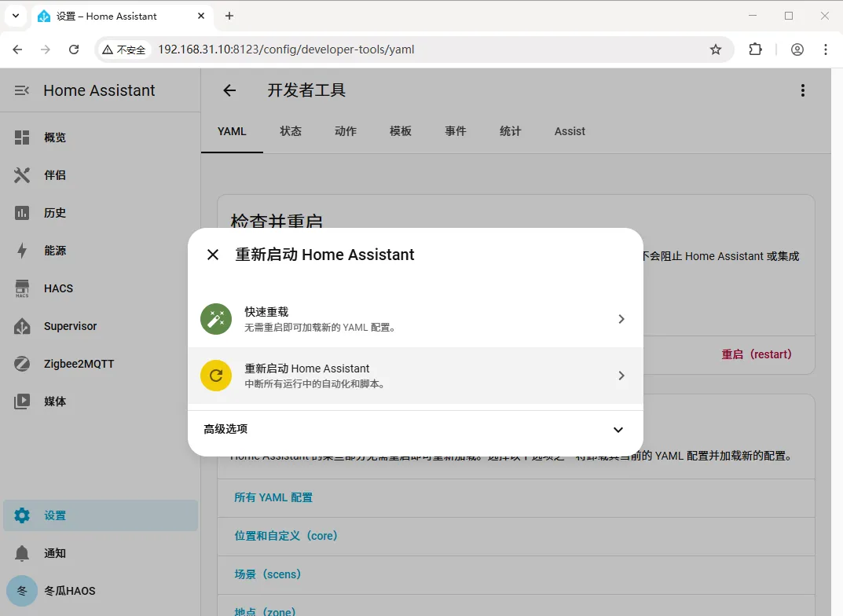The width and height of the screenshot is (843, 616).
Task: Close the 设置 – Home Assistant tab
Action: (x=201, y=16)
